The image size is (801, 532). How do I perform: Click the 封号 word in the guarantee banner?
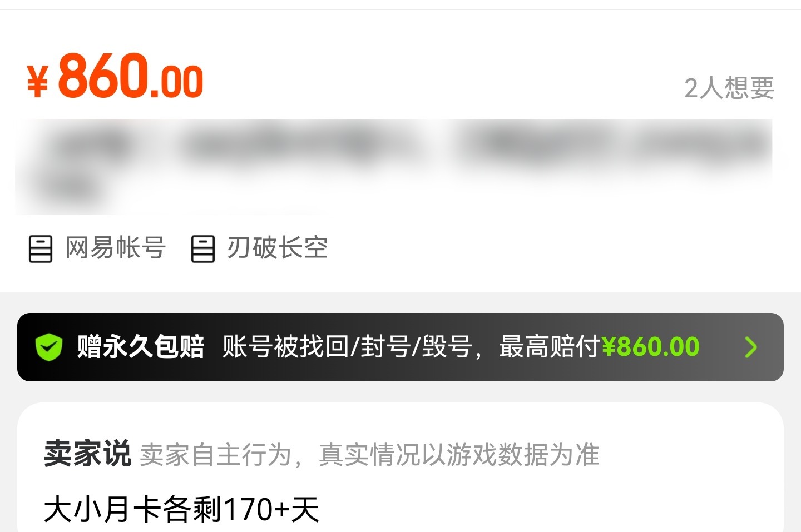pos(386,347)
